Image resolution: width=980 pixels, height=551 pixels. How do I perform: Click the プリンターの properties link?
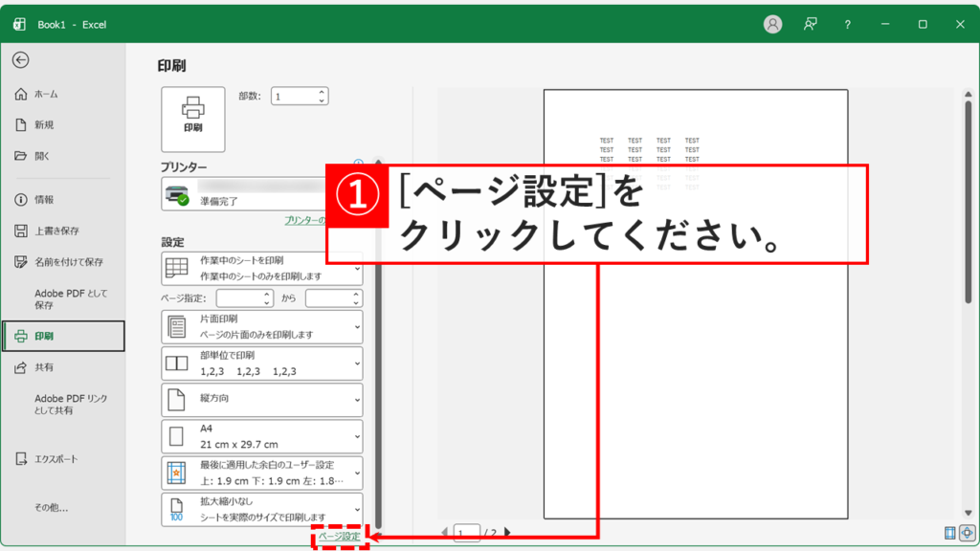305,221
